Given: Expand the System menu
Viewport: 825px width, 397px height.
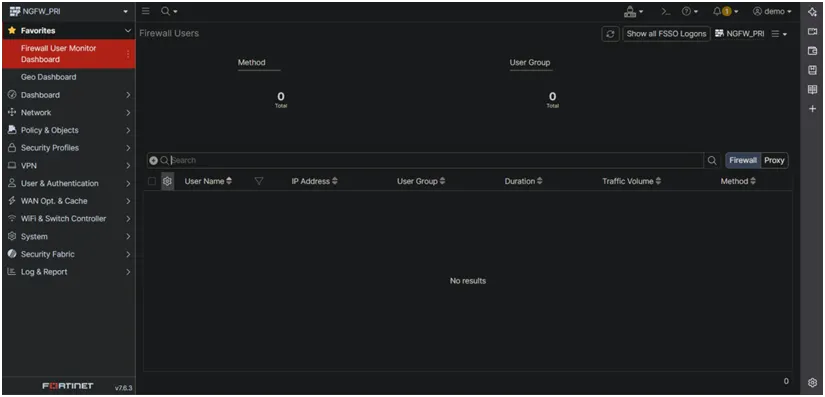Looking at the screenshot, I should click(69, 237).
